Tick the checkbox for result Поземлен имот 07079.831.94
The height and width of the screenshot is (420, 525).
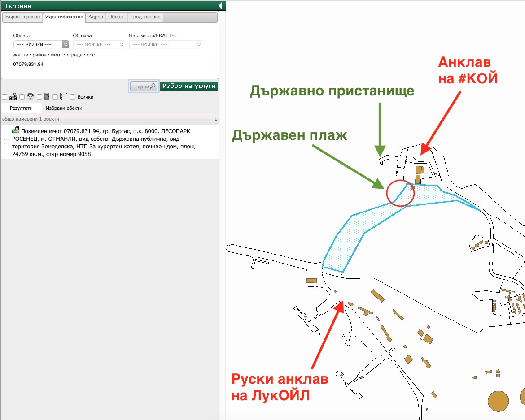click(x=7, y=142)
